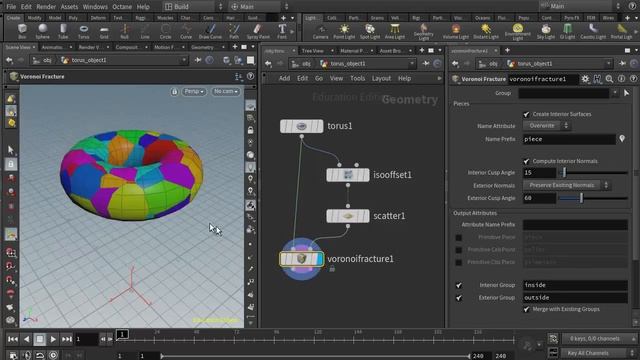Select the Null shelf tool

click(124, 31)
